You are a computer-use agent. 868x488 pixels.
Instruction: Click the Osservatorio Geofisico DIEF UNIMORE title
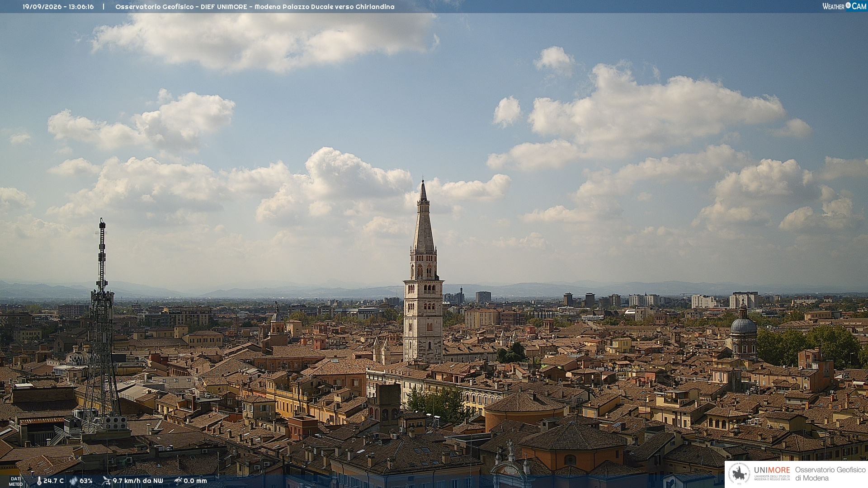(x=181, y=7)
